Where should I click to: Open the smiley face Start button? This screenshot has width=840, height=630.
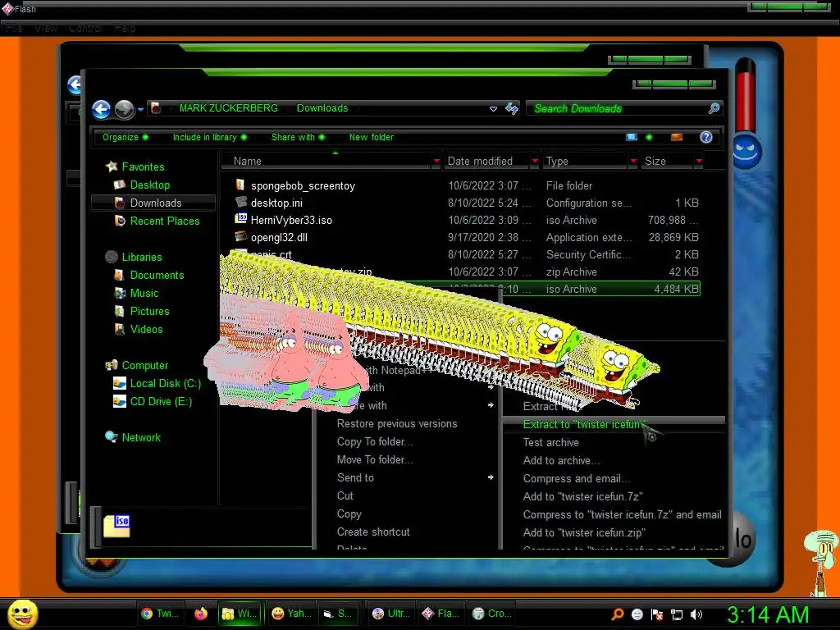(22, 614)
